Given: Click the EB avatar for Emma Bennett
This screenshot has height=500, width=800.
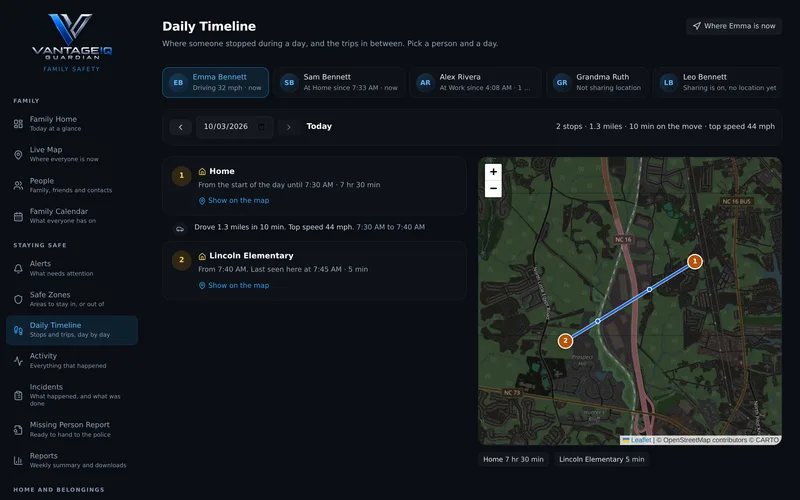Looking at the screenshot, I should [x=178, y=82].
